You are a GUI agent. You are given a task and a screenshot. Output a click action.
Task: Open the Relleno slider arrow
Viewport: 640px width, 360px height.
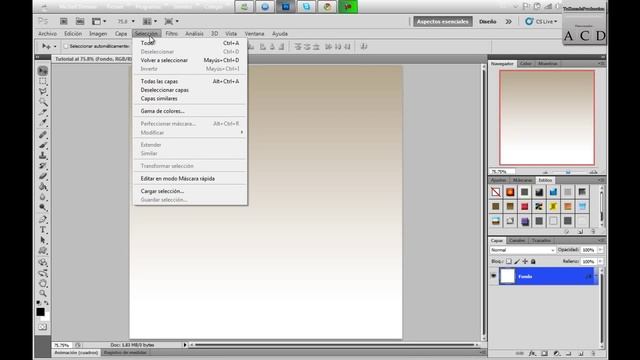click(600, 261)
